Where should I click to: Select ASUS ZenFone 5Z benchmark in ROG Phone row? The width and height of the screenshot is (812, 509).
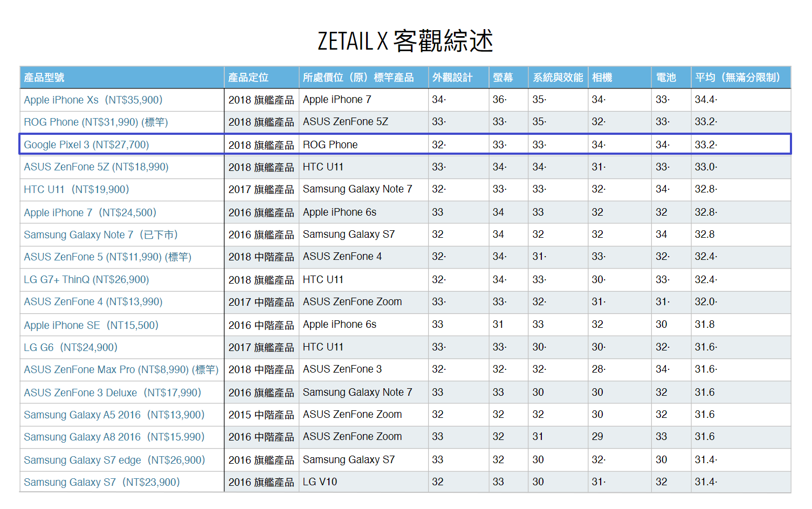(x=345, y=122)
